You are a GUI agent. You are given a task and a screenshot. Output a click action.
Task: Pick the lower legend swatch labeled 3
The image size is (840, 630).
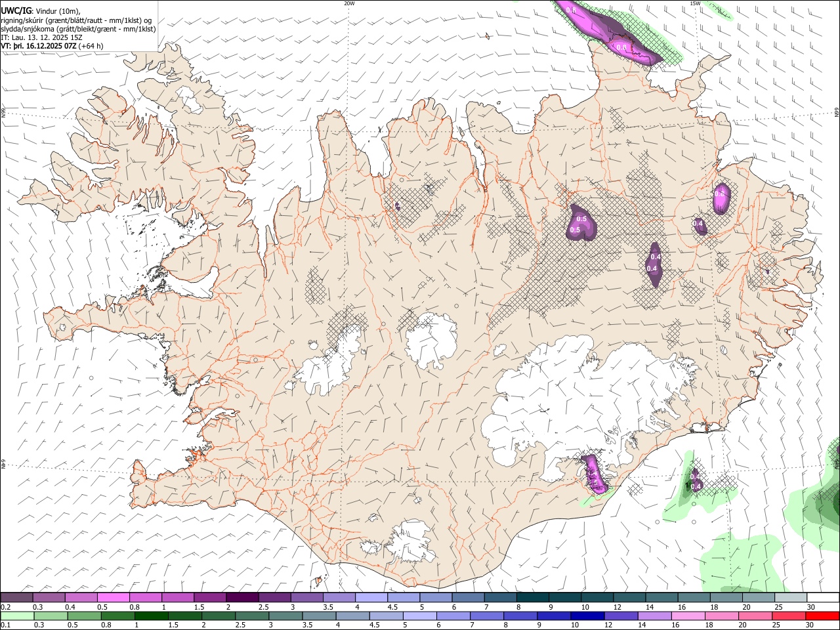285,616
